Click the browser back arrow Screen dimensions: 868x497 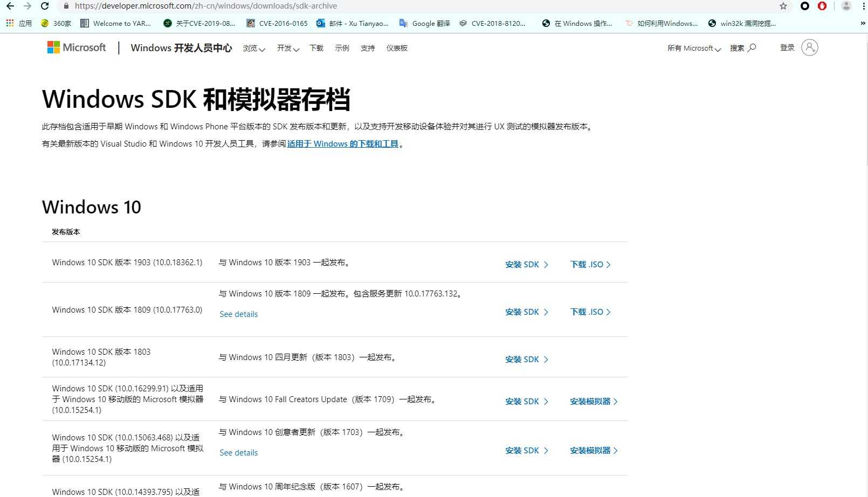(10, 6)
